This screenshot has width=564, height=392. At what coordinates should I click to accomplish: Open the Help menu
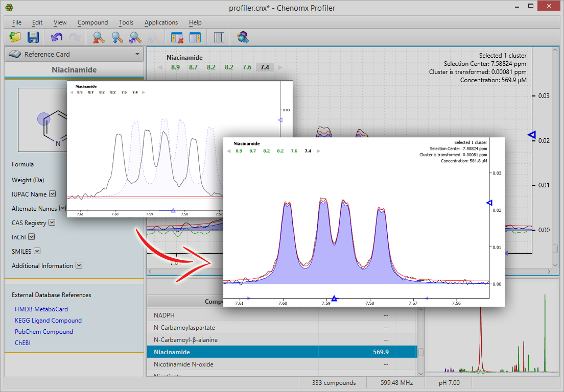[x=195, y=22]
